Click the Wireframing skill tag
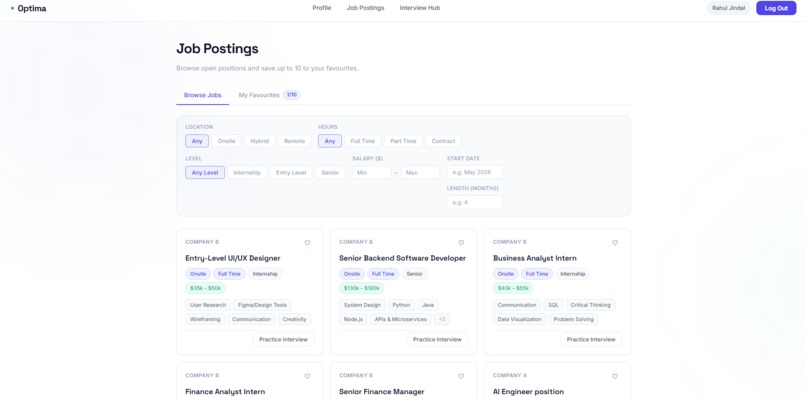The image size is (806, 398). (205, 319)
